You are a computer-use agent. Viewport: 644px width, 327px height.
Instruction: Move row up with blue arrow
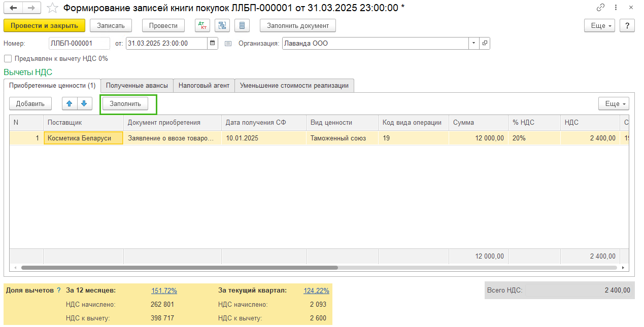coord(70,103)
